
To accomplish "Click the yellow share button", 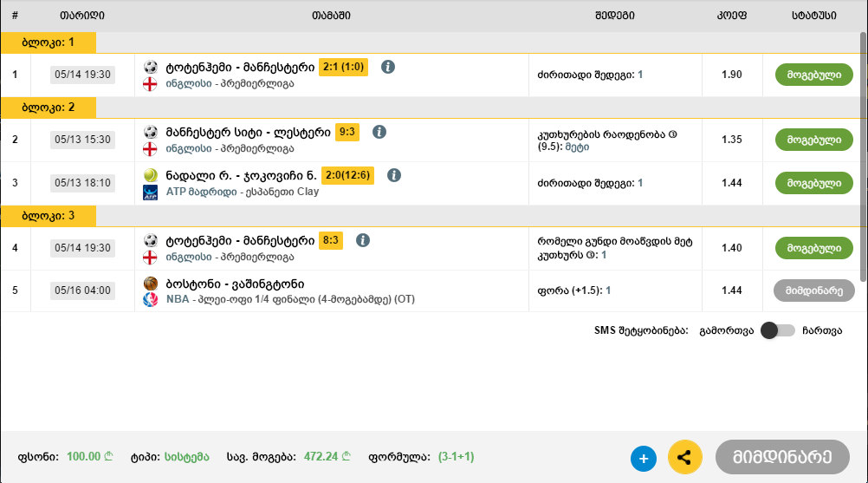I will coord(684,458).
